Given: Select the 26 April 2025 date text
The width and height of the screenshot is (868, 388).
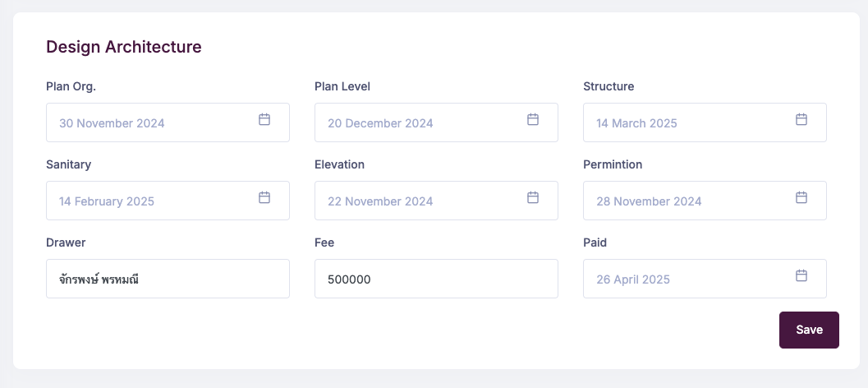Looking at the screenshot, I should click(633, 279).
